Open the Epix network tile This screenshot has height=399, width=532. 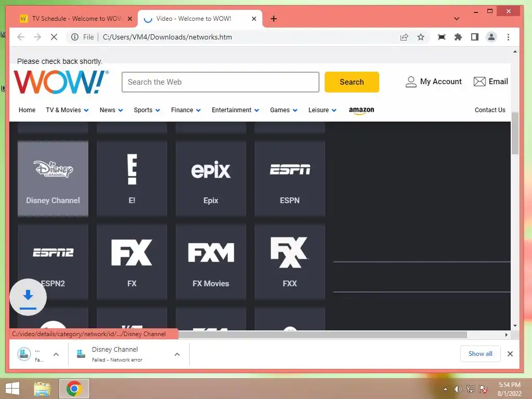point(211,179)
